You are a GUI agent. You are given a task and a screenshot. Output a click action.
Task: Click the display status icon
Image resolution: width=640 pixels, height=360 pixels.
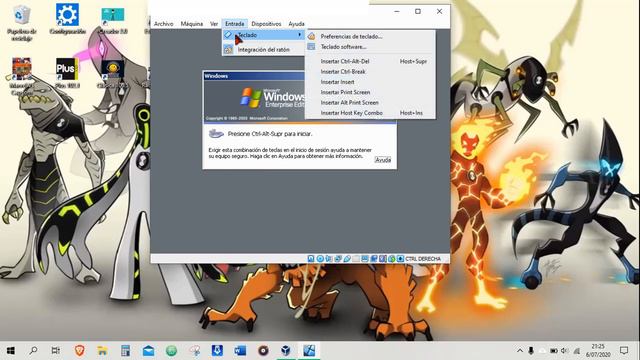365,259
